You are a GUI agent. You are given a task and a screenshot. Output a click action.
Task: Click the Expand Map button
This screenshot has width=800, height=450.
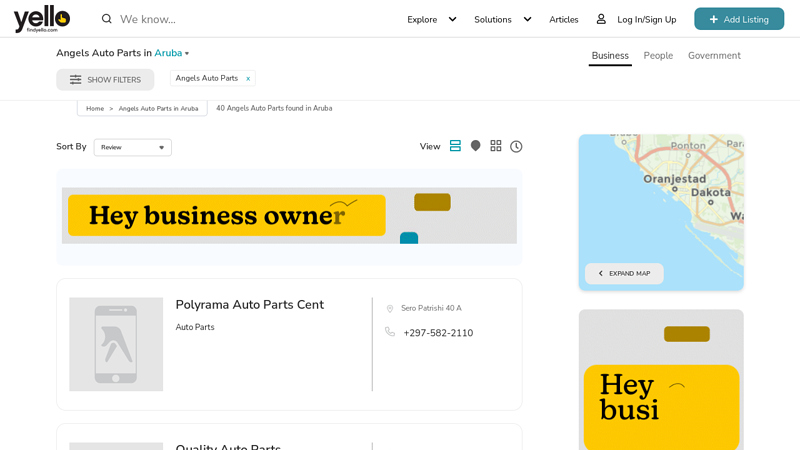point(624,273)
